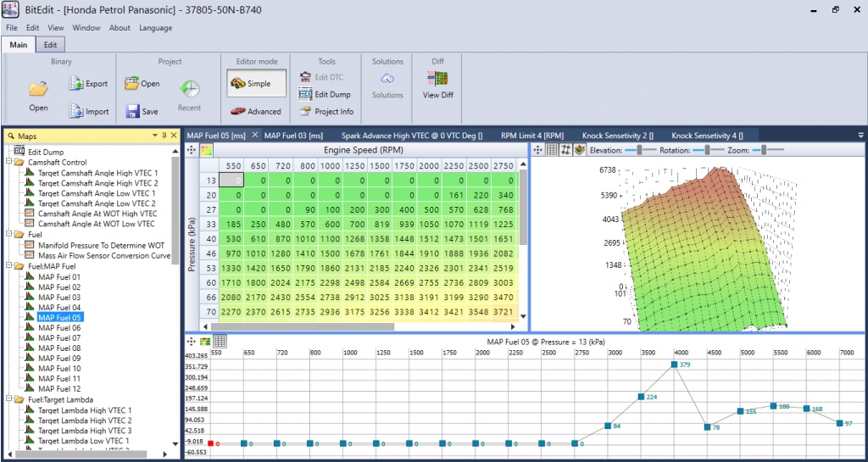
Task: Adjust the Elevation slider
Action: [x=641, y=150]
